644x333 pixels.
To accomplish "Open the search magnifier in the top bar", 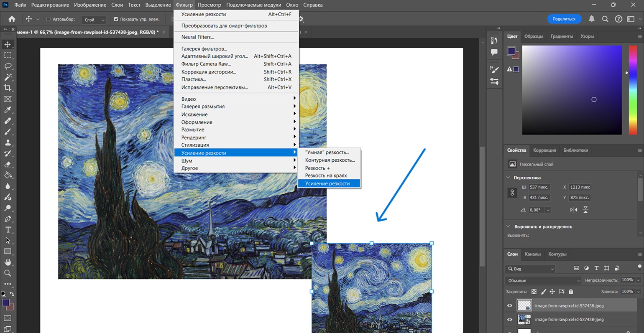I will coord(605,19).
